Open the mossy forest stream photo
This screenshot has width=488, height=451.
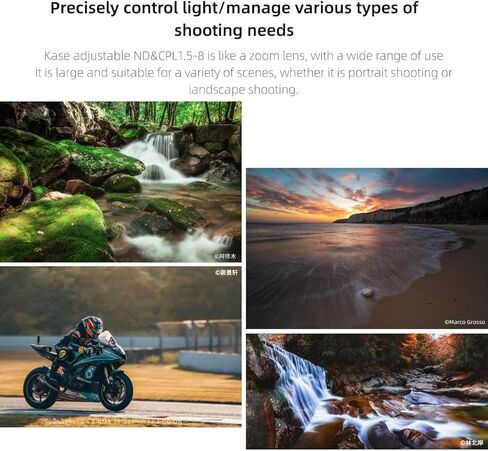coord(121,182)
